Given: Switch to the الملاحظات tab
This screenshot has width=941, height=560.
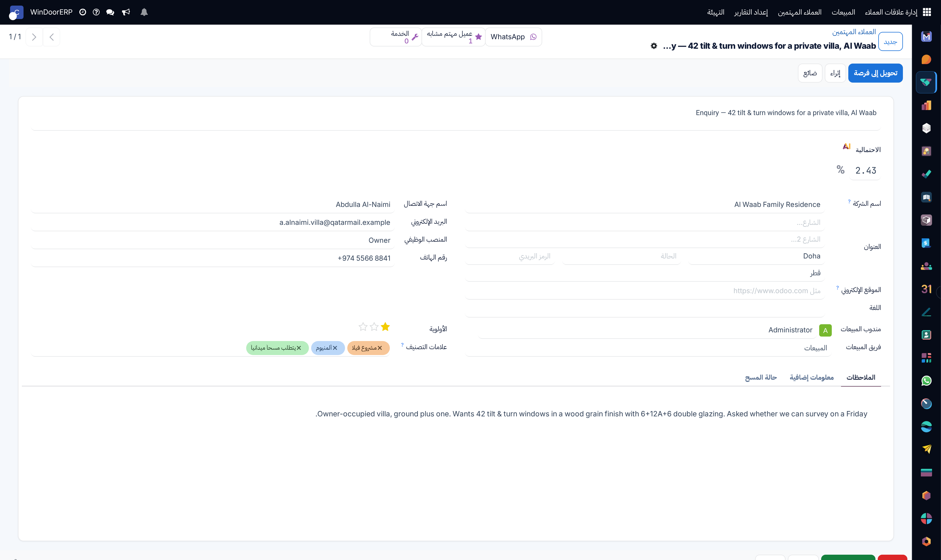Looking at the screenshot, I should [x=861, y=377].
